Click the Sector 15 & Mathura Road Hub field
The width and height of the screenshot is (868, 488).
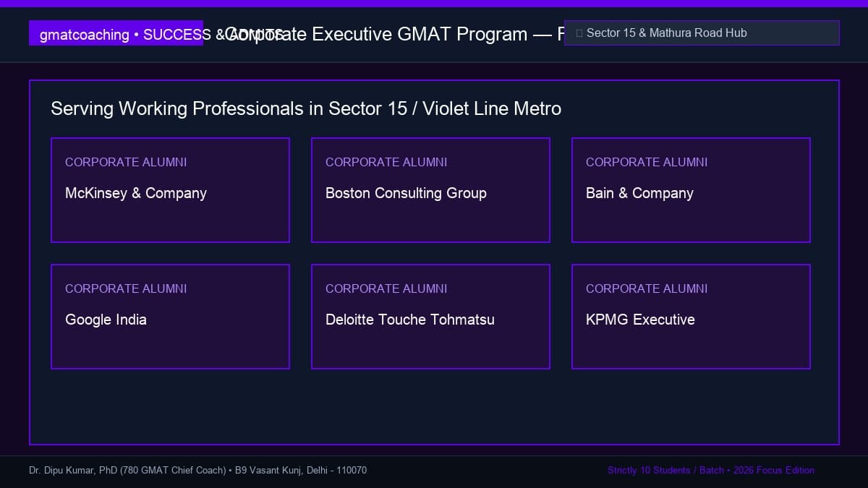click(702, 33)
